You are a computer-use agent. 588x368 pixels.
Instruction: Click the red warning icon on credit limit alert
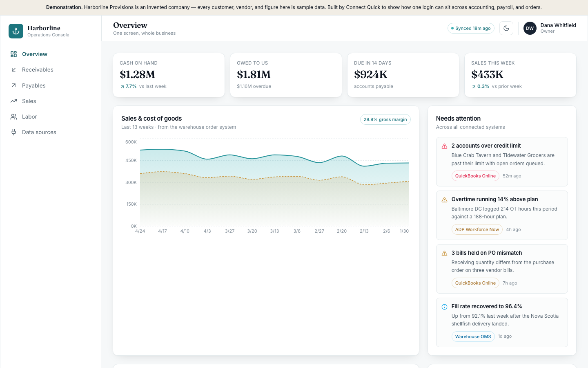tap(444, 146)
